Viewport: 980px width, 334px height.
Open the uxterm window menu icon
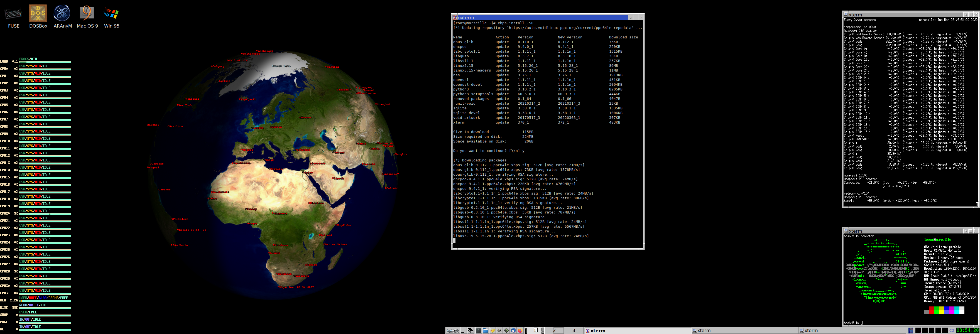coord(455,18)
